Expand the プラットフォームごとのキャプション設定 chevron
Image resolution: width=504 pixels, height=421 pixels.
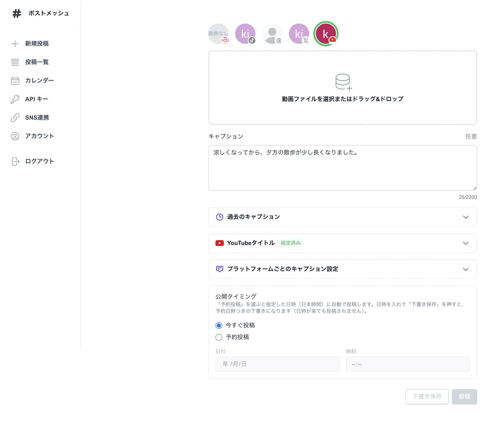click(x=466, y=269)
